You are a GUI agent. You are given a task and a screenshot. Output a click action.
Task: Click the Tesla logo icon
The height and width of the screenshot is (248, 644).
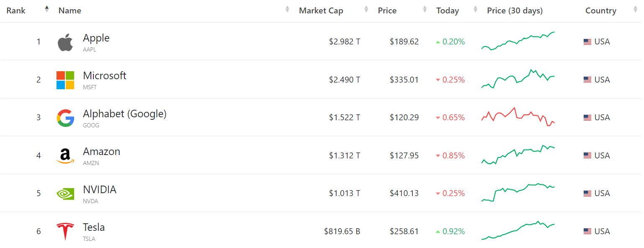pos(65,232)
